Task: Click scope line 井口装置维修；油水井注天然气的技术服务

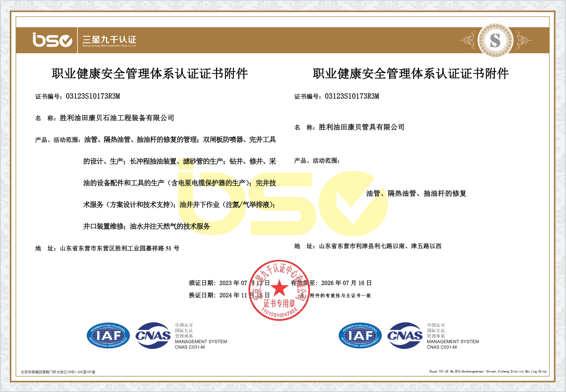Action: click(x=146, y=226)
